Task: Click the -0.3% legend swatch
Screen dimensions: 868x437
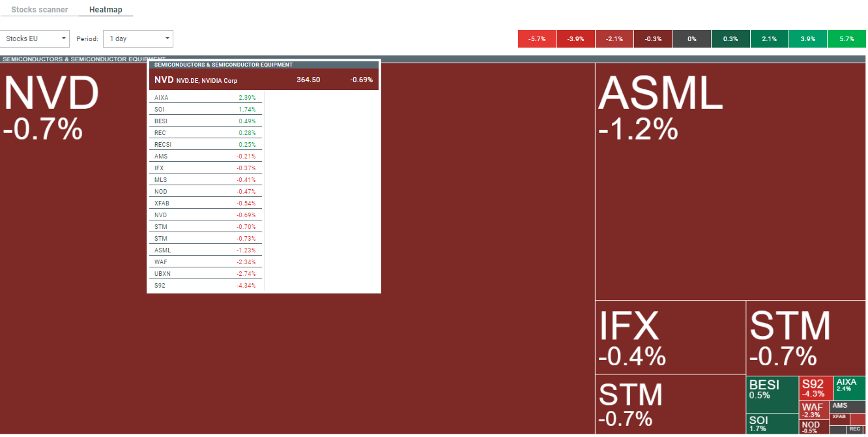Action: coord(653,39)
